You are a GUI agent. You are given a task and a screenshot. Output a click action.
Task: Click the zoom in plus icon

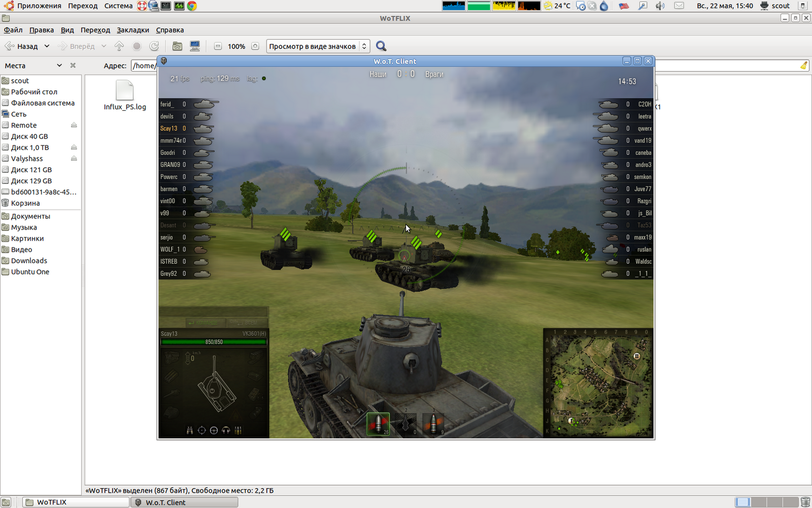click(255, 46)
